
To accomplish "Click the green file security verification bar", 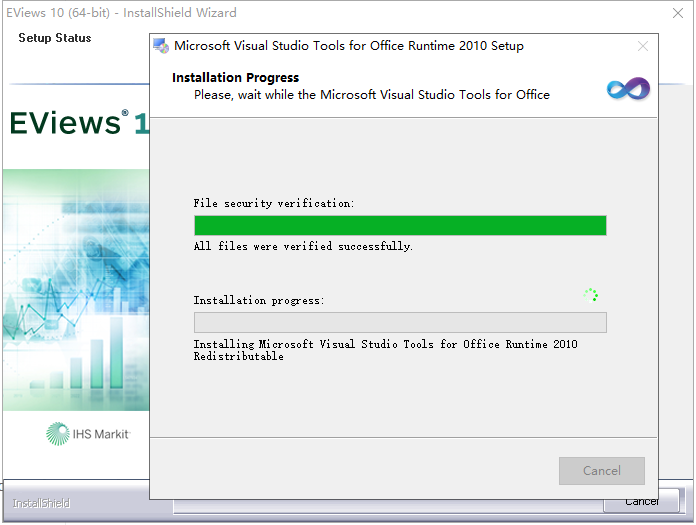I will tap(400, 225).
